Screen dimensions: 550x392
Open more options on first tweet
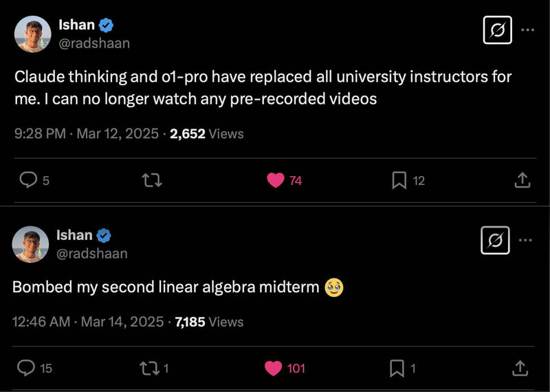(x=527, y=30)
